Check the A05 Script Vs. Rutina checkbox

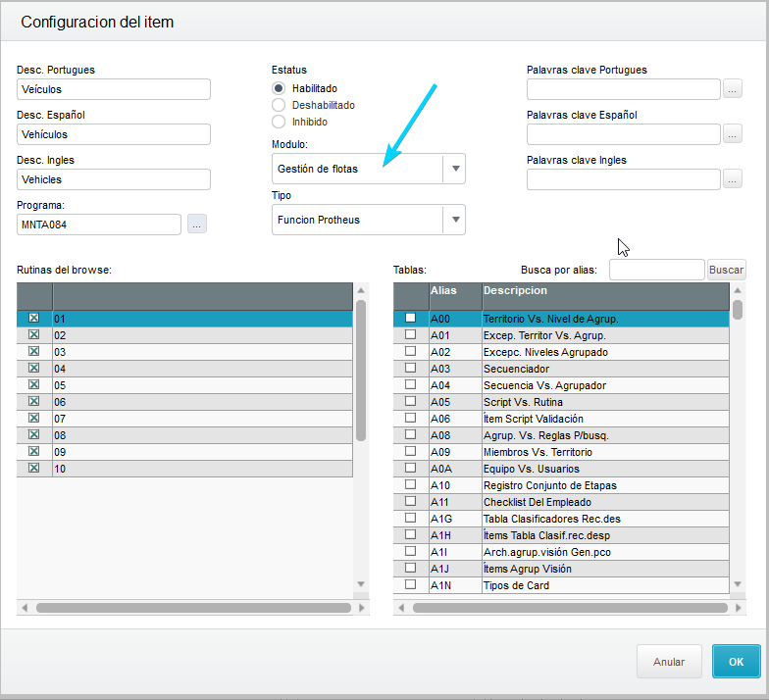tap(410, 401)
